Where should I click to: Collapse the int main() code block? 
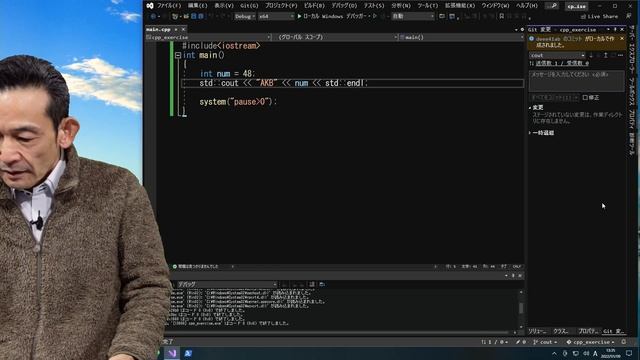click(178, 55)
